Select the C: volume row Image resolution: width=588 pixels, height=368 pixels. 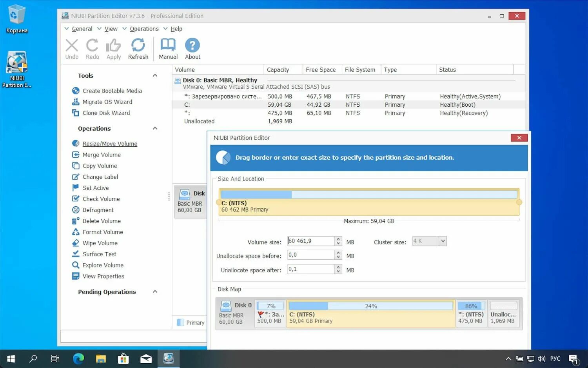point(348,105)
